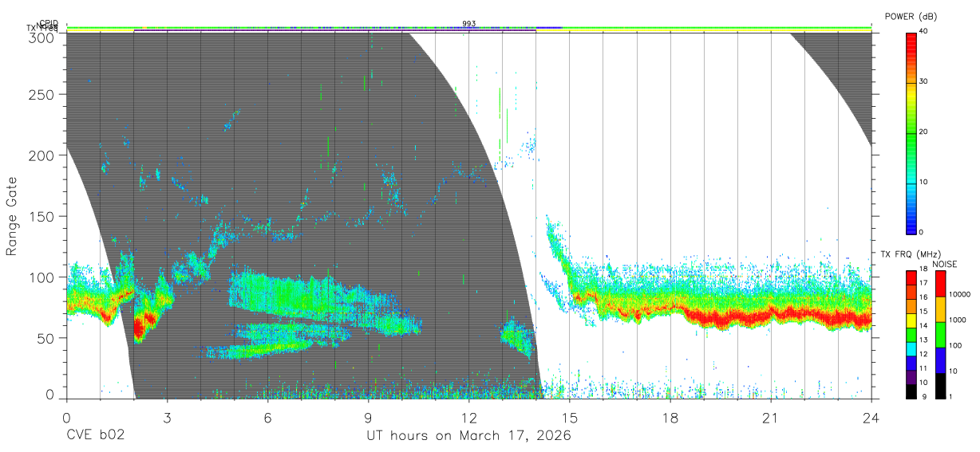This screenshot has width=980, height=452.
Task: Click the 100 tick on Range Gate axis
Action: click(43, 277)
